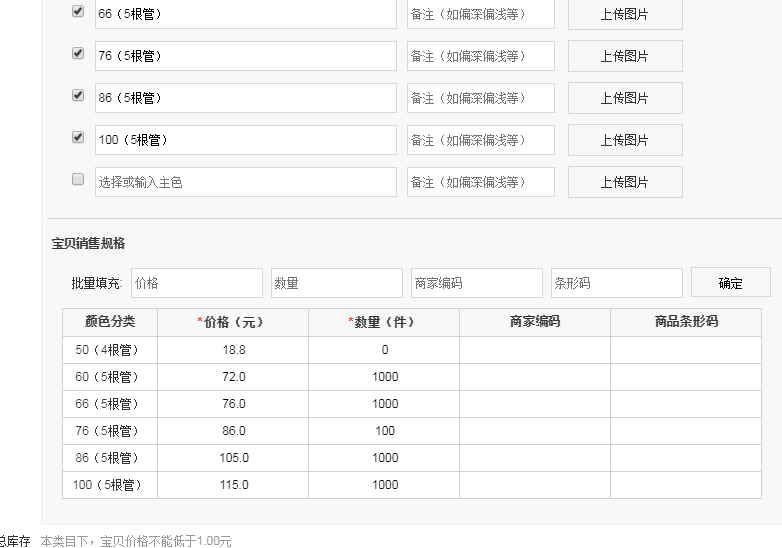The height and width of the screenshot is (548, 782).
Task: Click the batch fill 数量 input
Action: [x=336, y=283]
